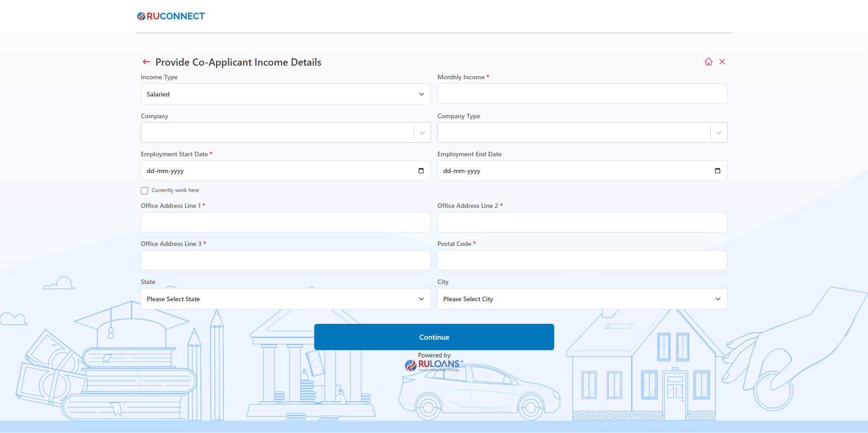Select the Office Address Line 3 field

[x=285, y=260]
